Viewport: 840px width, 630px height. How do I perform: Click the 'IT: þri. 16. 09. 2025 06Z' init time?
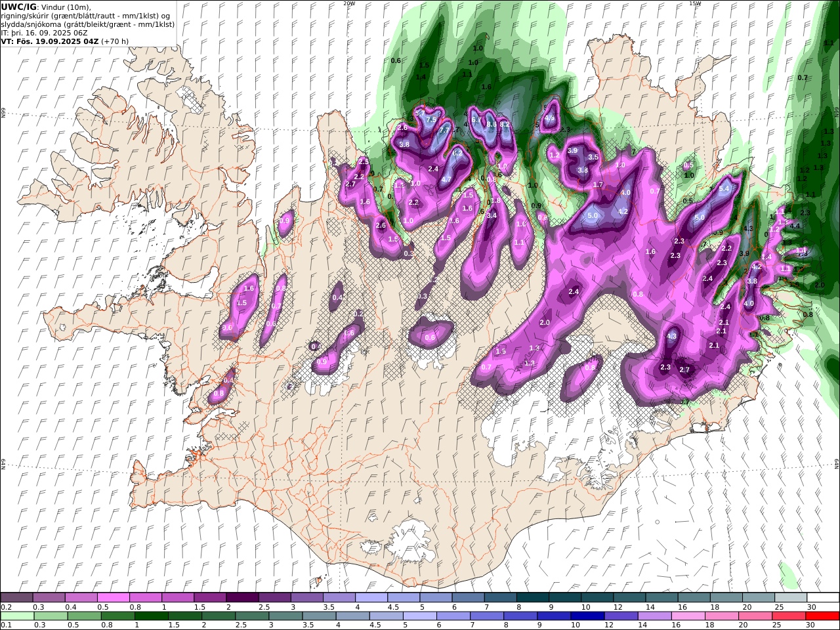click(44, 33)
